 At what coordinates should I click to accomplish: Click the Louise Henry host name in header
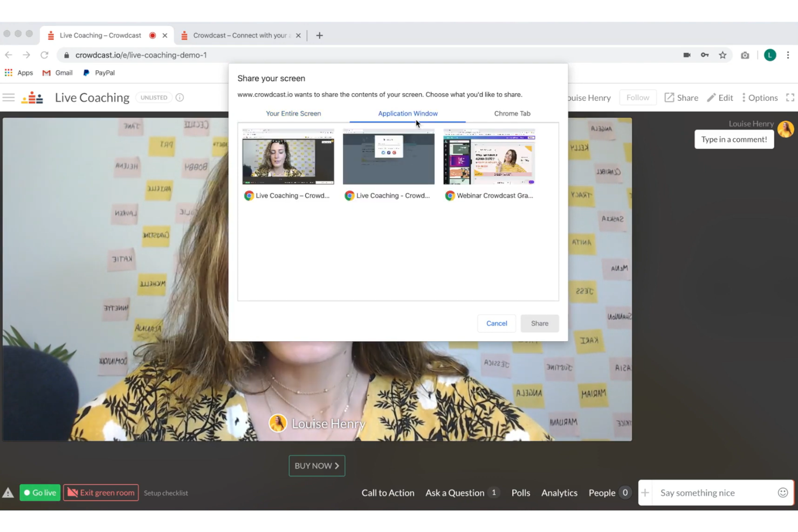[589, 98]
